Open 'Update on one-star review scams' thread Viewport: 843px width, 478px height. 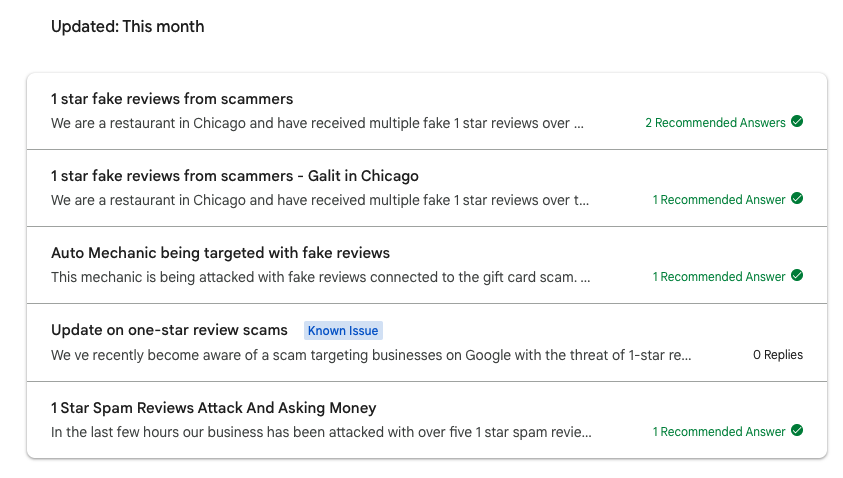[169, 330]
